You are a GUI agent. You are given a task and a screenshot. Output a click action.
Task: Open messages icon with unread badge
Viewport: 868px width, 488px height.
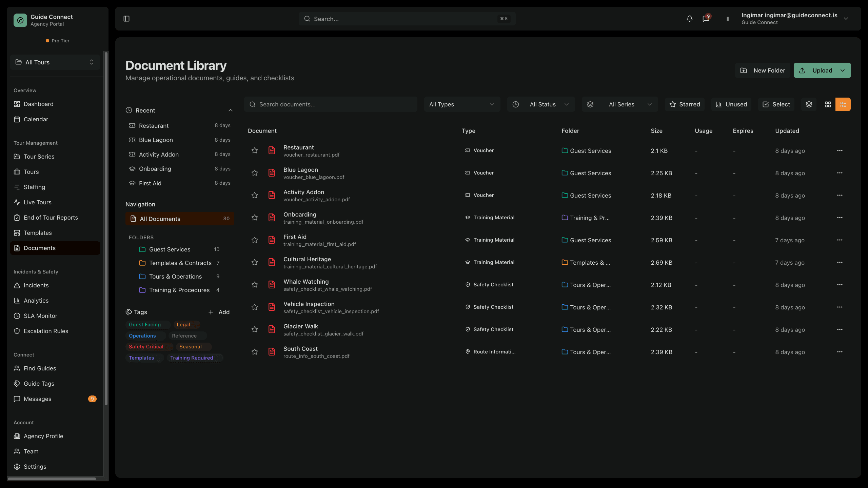click(x=706, y=19)
